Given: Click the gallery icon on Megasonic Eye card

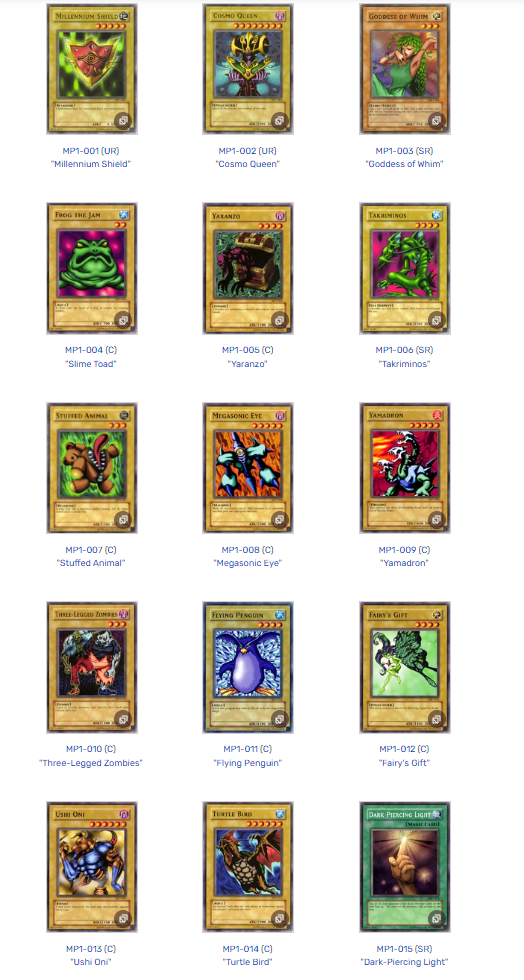Looking at the screenshot, I should tap(280, 520).
